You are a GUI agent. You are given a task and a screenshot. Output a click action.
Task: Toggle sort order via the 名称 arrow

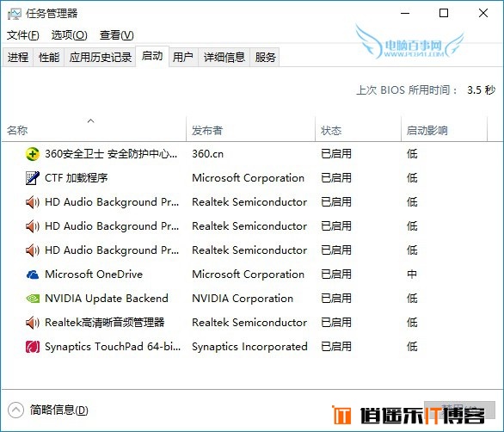point(91,121)
